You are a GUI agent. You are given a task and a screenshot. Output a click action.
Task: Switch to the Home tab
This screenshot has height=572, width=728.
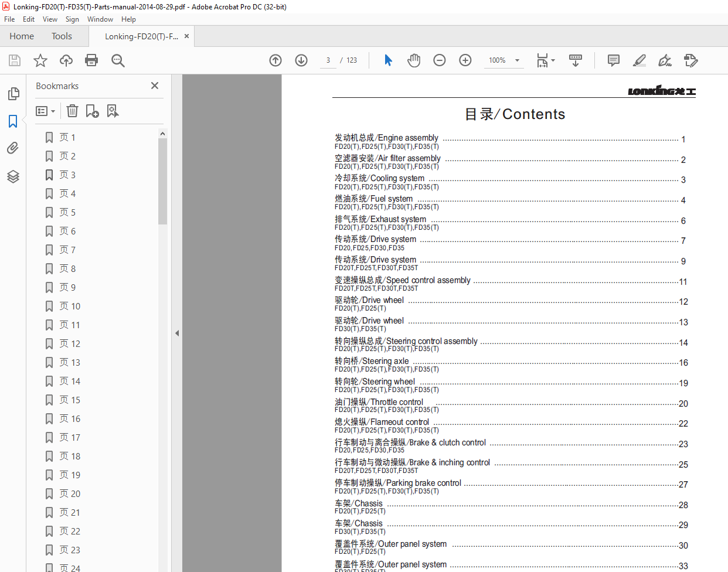[x=22, y=36]
